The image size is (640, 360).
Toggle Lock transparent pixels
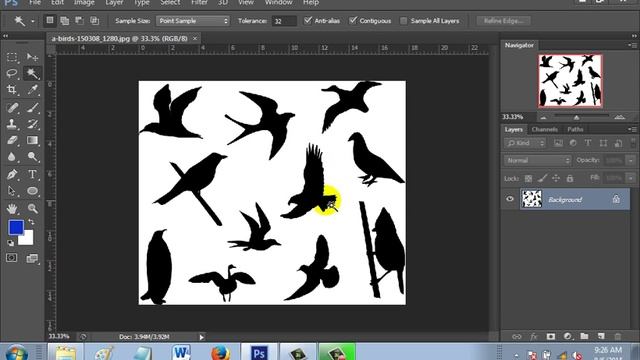(x=528, y=178)
